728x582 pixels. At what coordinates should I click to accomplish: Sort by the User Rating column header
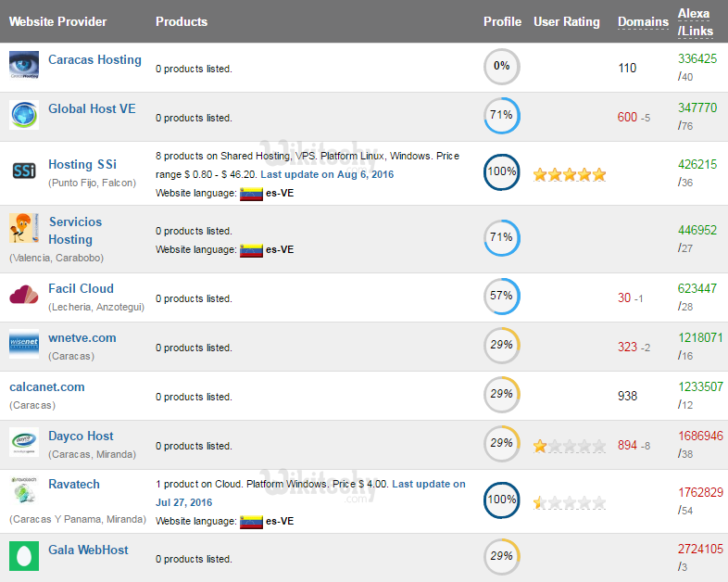pos(567,22)
